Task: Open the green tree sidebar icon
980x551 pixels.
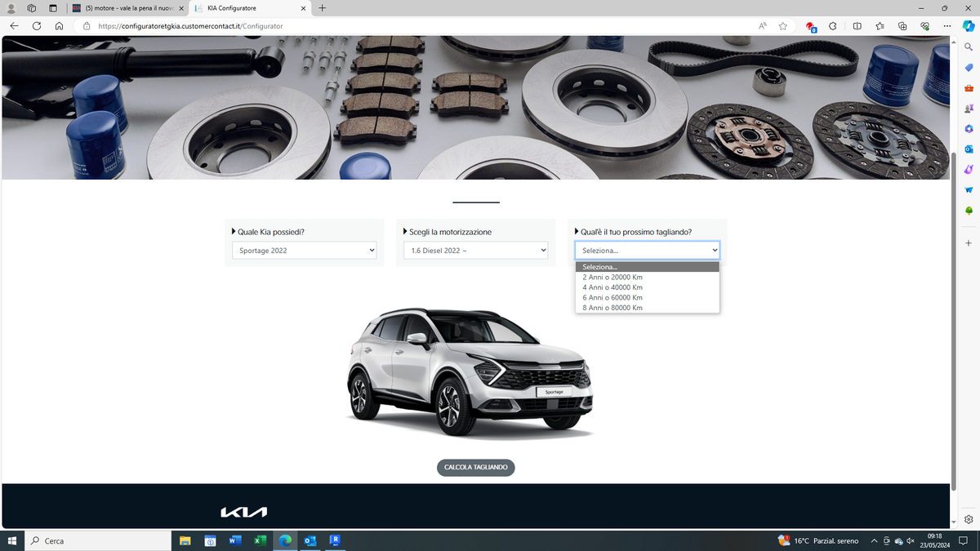Action: 969,211
